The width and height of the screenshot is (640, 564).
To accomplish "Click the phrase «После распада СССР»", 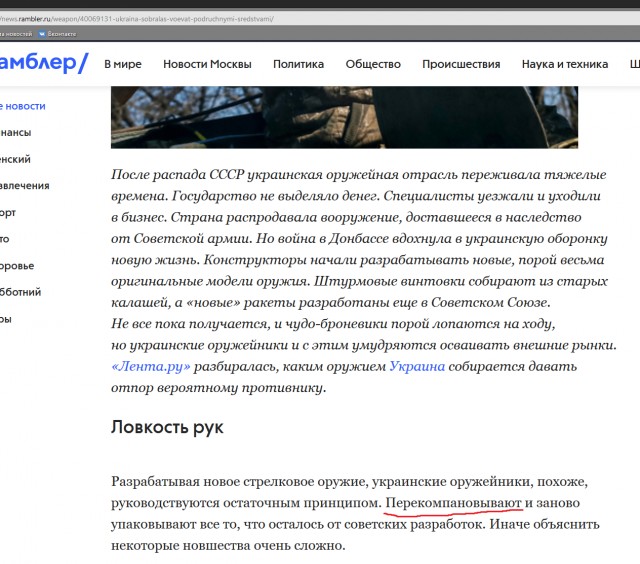I will click(178, 175).
